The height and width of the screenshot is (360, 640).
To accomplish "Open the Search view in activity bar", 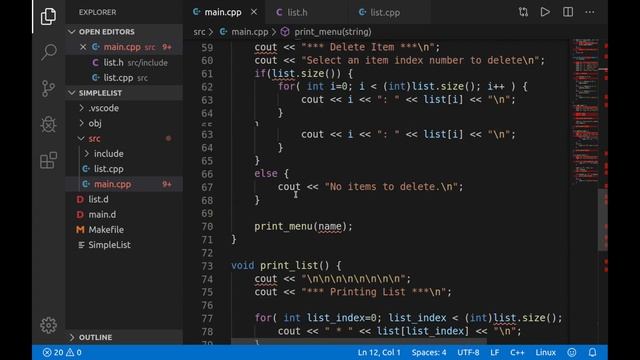I will [48, 52].
